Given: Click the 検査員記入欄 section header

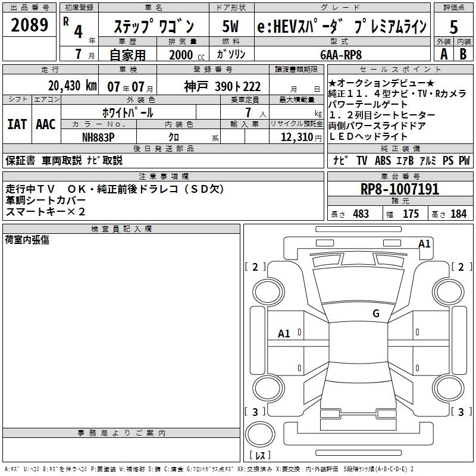Looking at the screenshot, I should tap(121, 229).
